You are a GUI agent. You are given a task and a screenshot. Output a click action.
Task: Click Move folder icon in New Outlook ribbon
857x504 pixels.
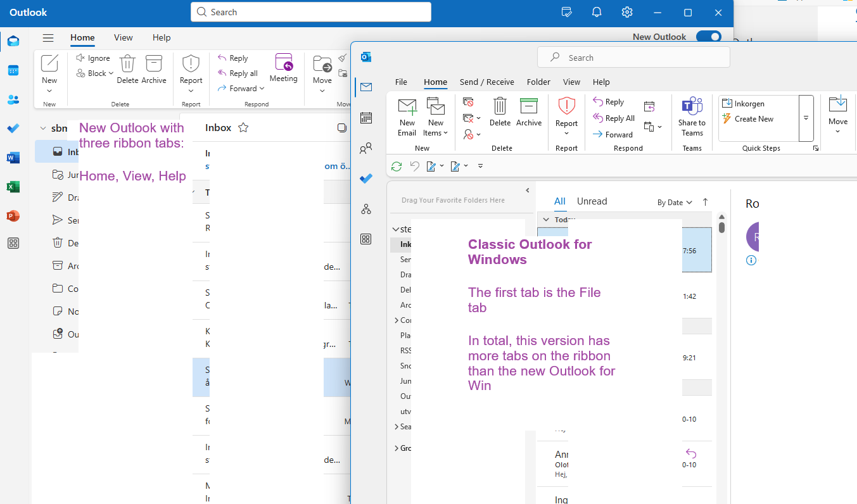(322, 64)
